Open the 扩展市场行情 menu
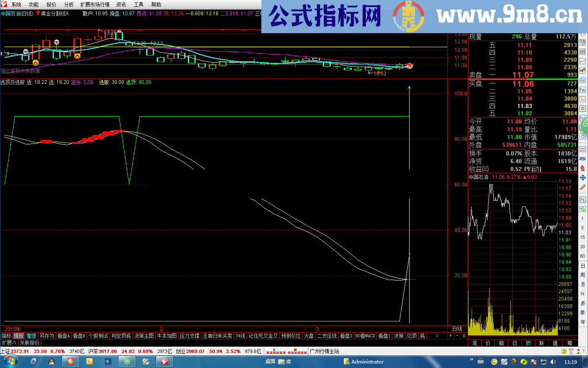588x368 pixels. coord(95,4)
